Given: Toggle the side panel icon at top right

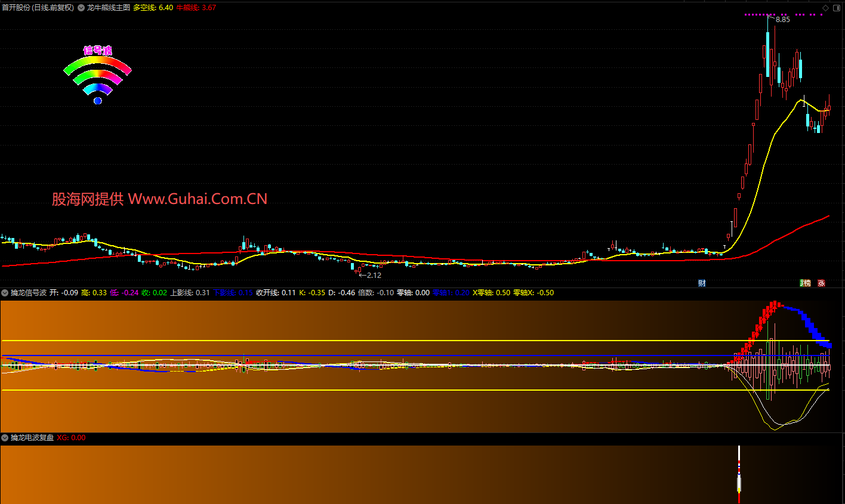Looking at the screenshot, I should 837,8.
